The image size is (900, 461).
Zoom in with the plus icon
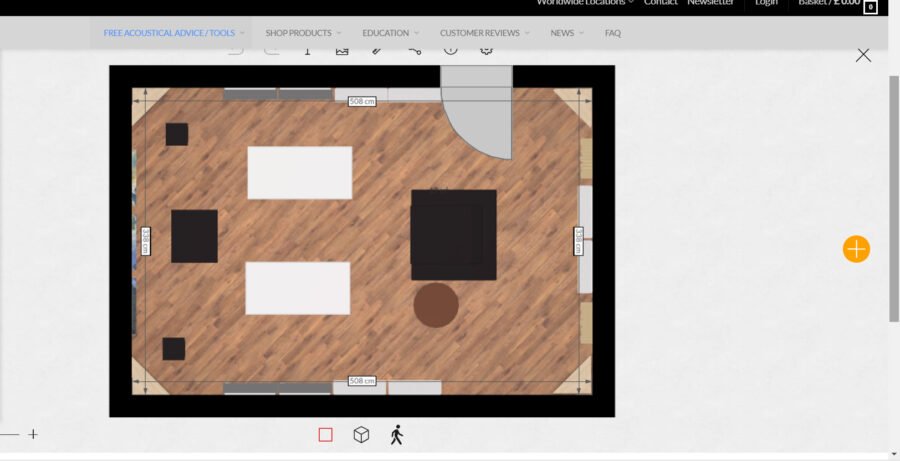[x=33, y=435]
